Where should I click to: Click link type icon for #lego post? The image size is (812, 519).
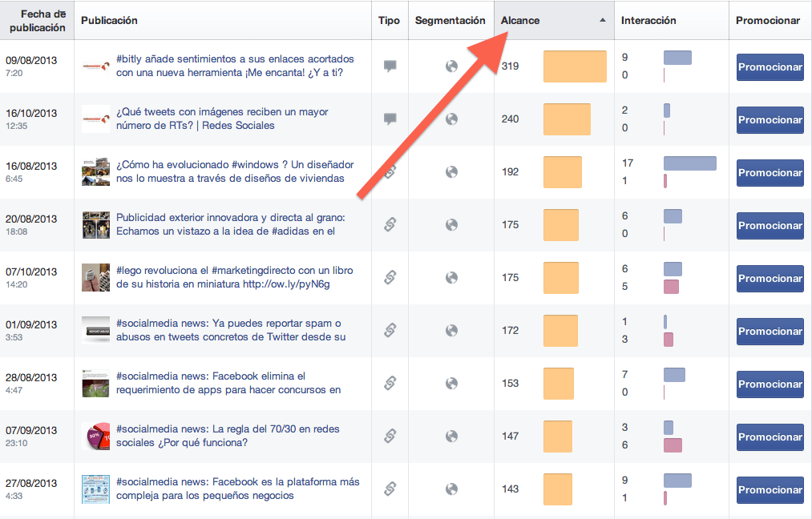pos(390,278)
